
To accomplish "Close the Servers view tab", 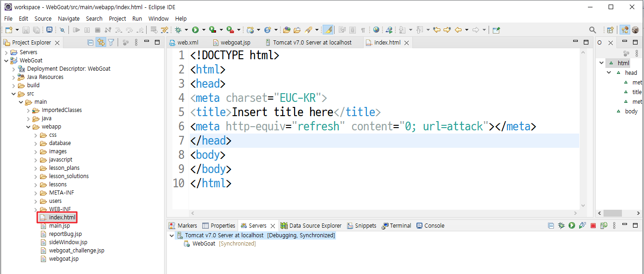I will [272, 226].
